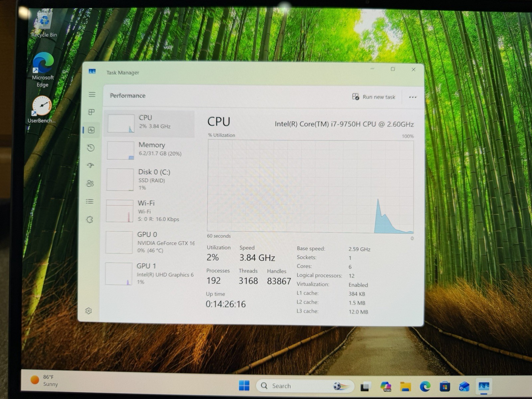The width and height of the screenshot is (532, 399).
Task: Open Microsoft Store from the taskbar
Action: [x=445, y=387]
